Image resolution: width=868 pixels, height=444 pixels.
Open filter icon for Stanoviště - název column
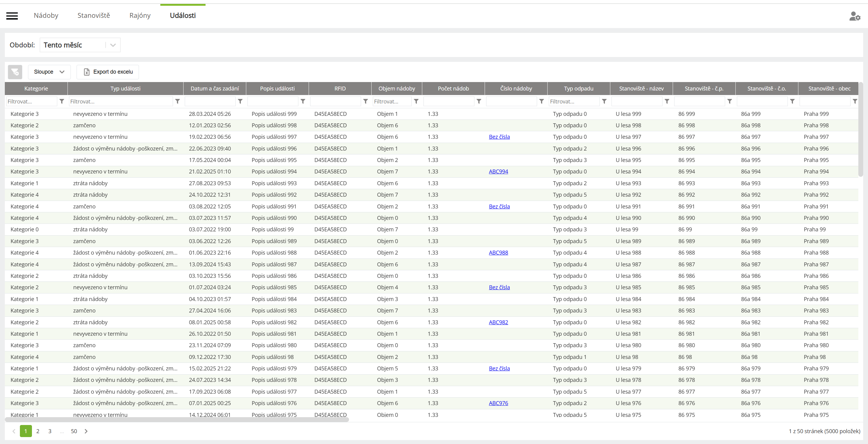pyautogui.click(x=667, y=101)
